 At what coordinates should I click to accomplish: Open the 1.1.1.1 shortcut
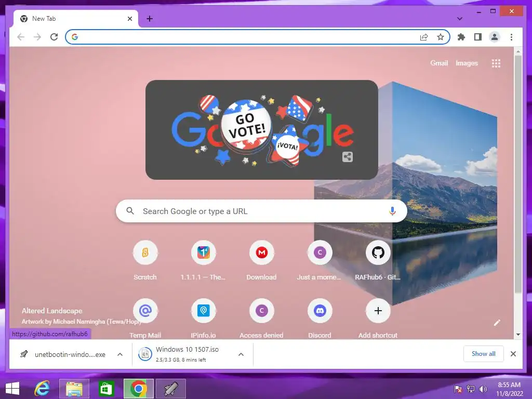coord(203,260)
